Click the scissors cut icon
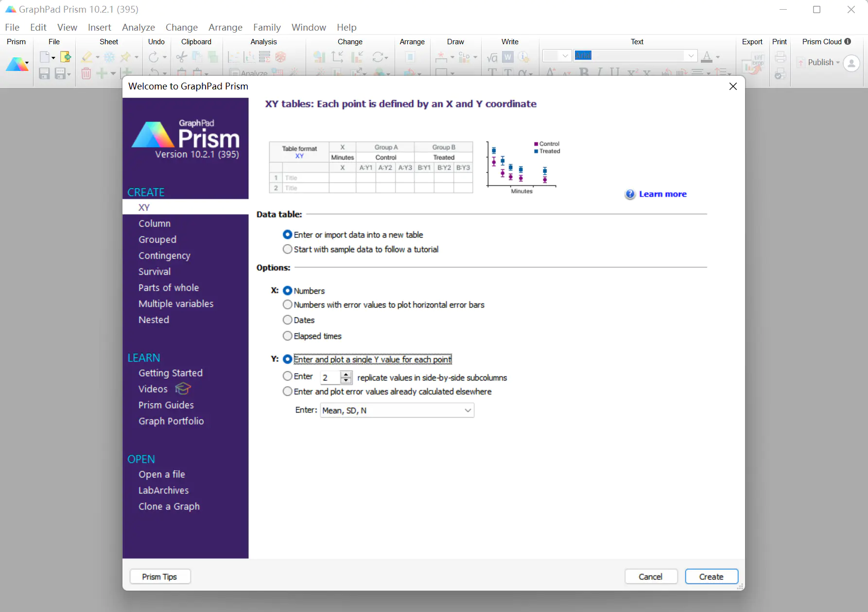The height and width of the screenshot is (612, 868). (182, 57)
